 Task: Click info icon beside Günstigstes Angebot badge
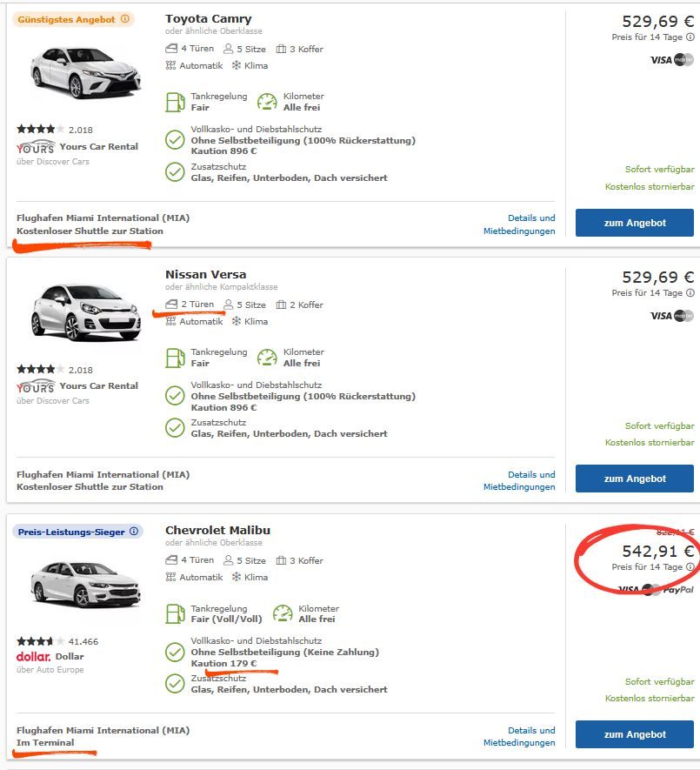click(125, 19)
